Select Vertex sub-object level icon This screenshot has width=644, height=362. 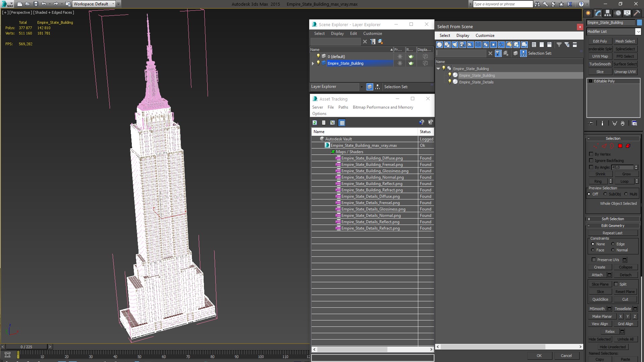[x=596, y=146]
